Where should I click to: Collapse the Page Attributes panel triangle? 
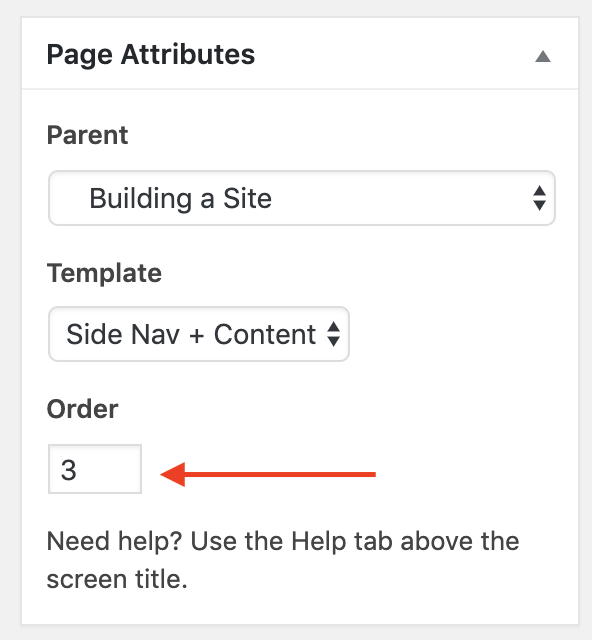click(x=543, y=56)
